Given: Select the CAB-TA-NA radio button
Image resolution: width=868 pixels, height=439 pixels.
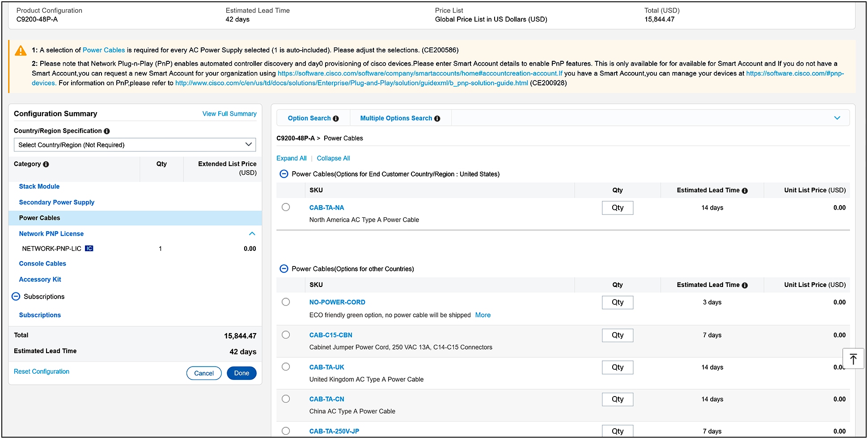Looking at the screenshot, I should pyautogui.click(x=286, y=207).
